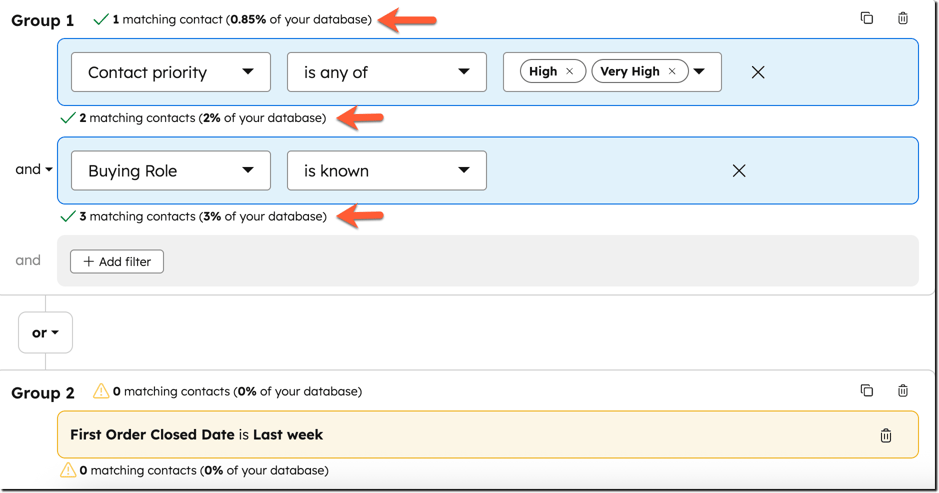Open the 'is any of' operator dropdown
Image resolution: width=939 pixels, height=493 pixels.
386,72
